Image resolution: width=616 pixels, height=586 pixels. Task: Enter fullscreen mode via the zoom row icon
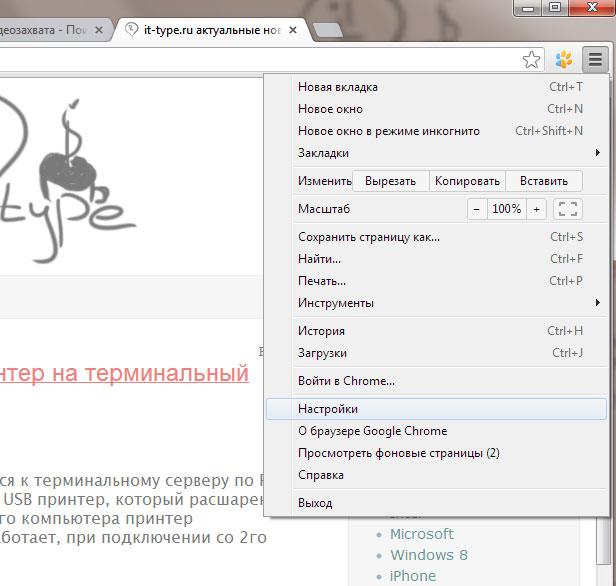pos(568,209)
